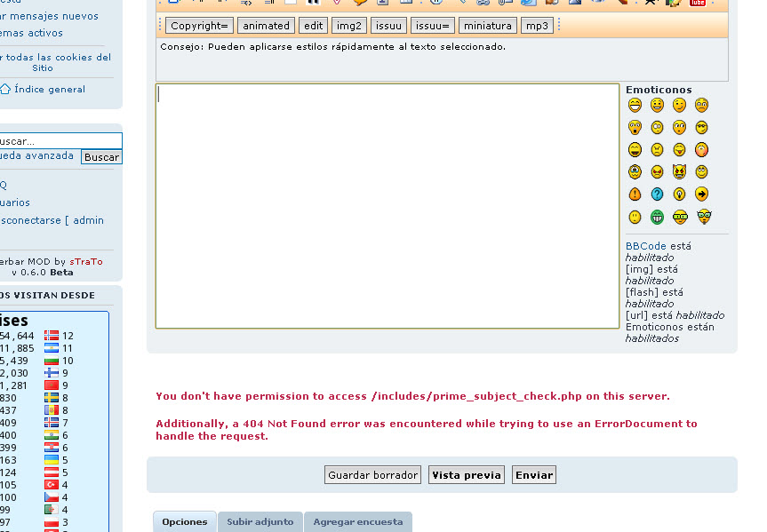Insert the green Mr. Green emoticon
This screenshot has height=532, width=767.
coord(658,216)
